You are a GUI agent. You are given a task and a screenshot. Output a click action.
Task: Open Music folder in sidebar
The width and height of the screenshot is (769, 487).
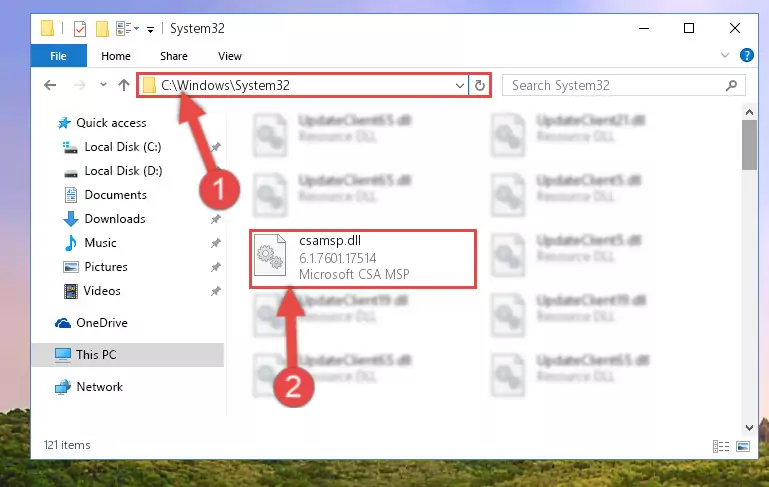click(x=100, y=243)
